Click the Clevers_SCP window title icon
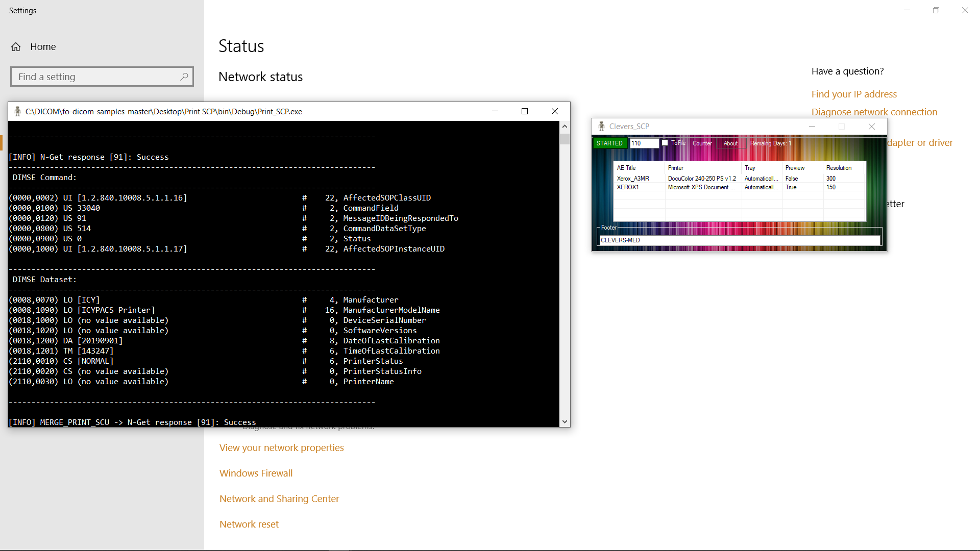Viewport: 980px width, 551px height. coord(601,126)
